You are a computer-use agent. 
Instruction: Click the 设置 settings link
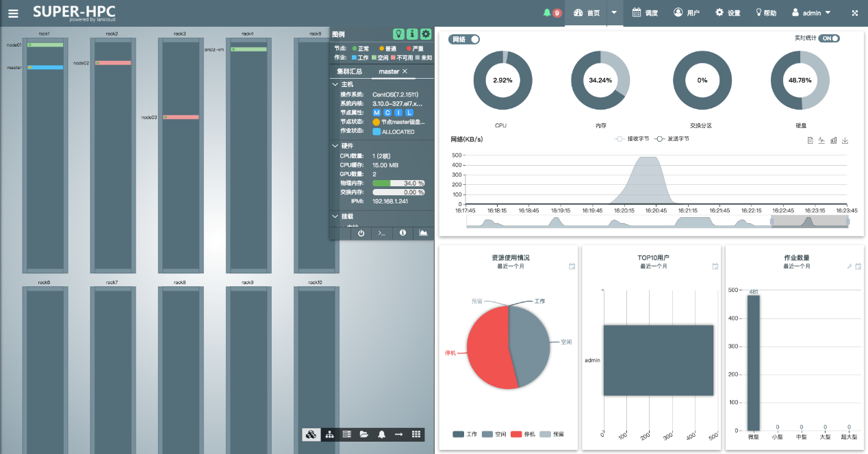[x=728, y=13]
